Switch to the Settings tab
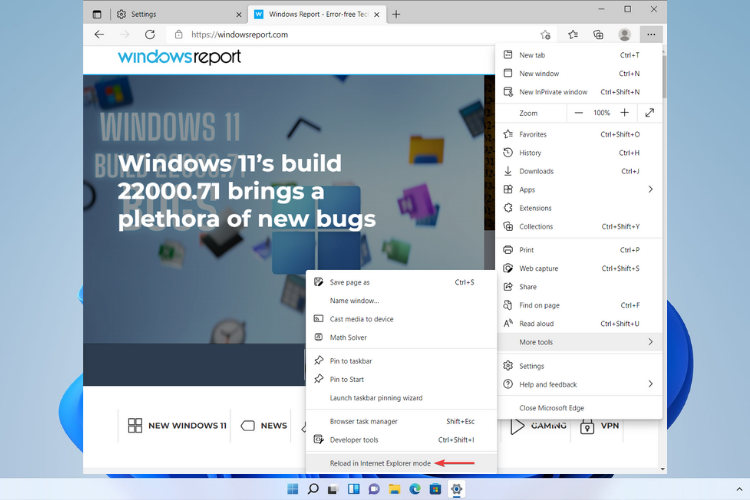The width and height of the screenshot is (750, 500). pyautogui.click(x=179, y=14)
